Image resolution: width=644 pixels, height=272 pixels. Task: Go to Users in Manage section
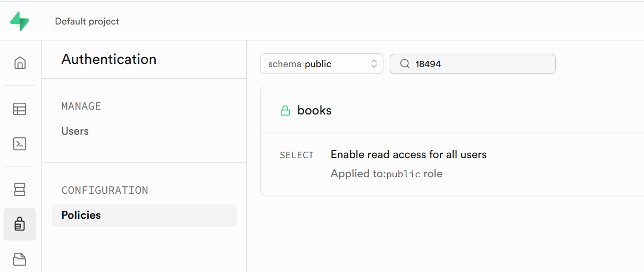click(x=75, y=131)
